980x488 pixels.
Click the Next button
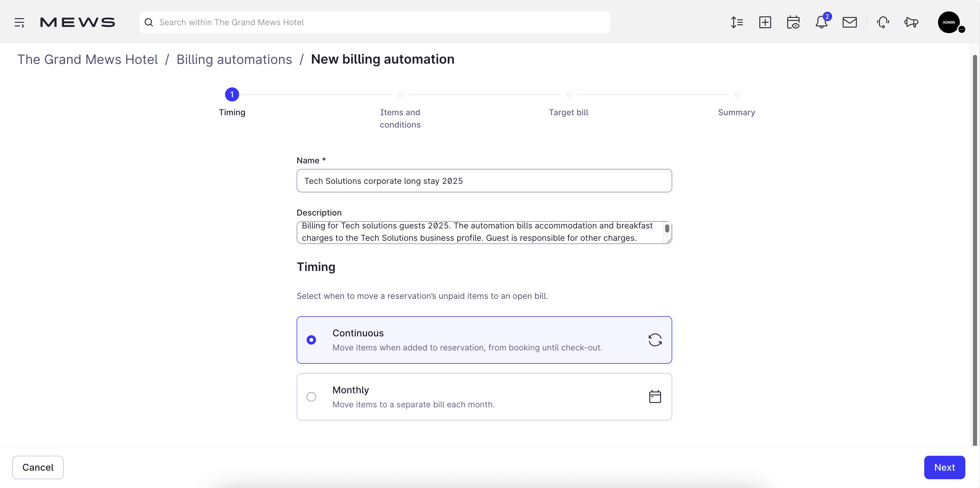pyautogui.click(x=944, y=467)
